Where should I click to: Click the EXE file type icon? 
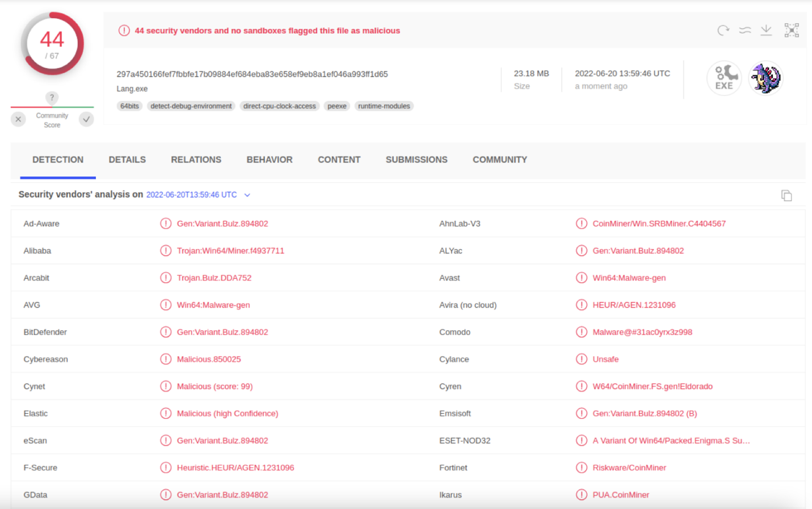(x=724, y=78)
